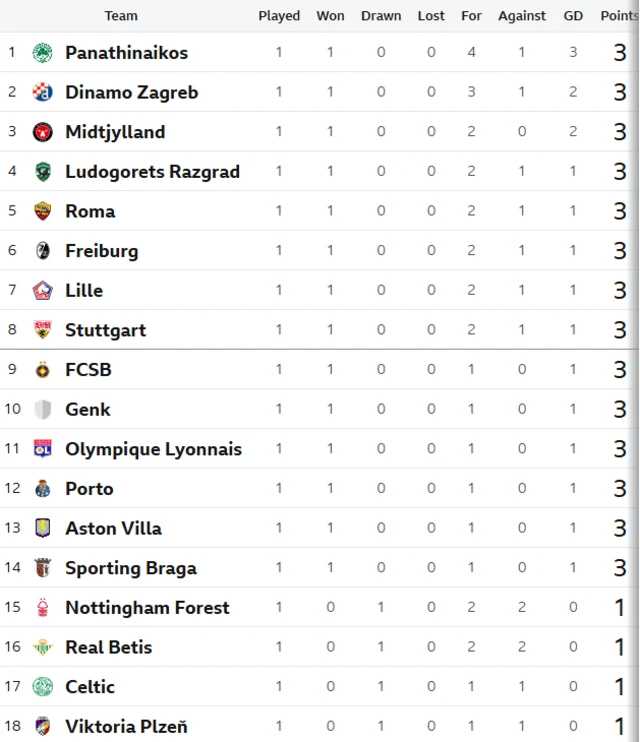The width and height of the screenshot is (640, 742).
Task: Click the Ludogorets Razgrad crest icon
Action: [x=42, y=172]
